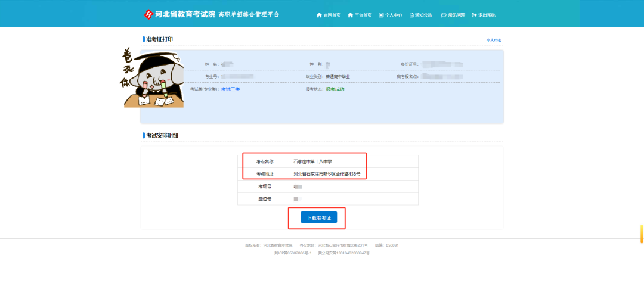Click the blue 考试三类 link
The image size is (644, 308).
pos(230,89)
